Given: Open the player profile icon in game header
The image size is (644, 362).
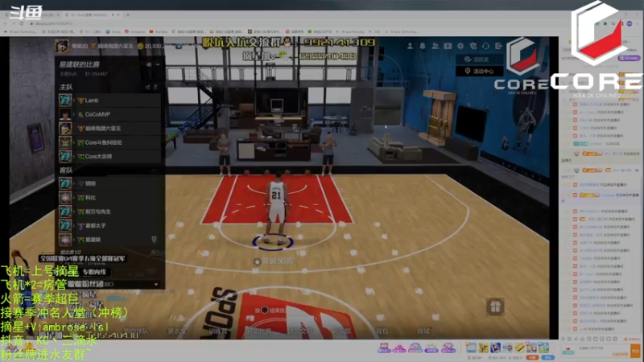Looking at the screenshot, I should point(410,46).
